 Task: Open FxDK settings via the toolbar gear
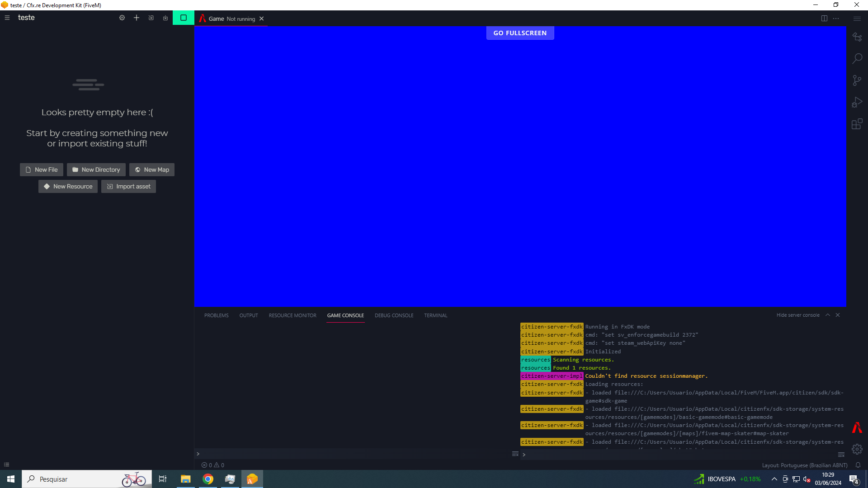pyautogui.click(x=122, y=18)
